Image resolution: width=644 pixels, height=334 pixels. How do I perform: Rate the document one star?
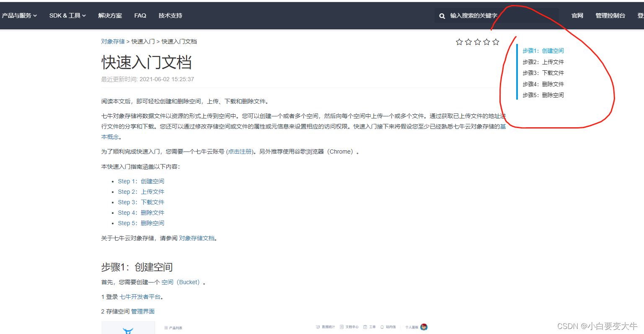click(459, 42)
